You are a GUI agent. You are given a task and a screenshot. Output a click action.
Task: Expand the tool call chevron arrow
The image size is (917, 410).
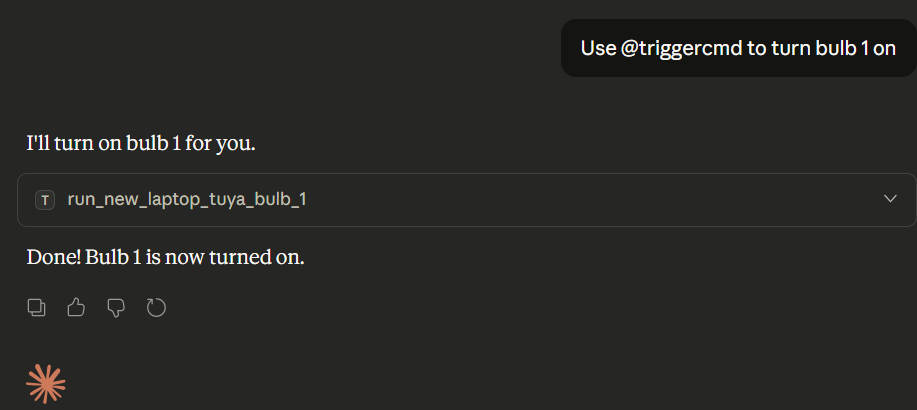tap(891, 199)
